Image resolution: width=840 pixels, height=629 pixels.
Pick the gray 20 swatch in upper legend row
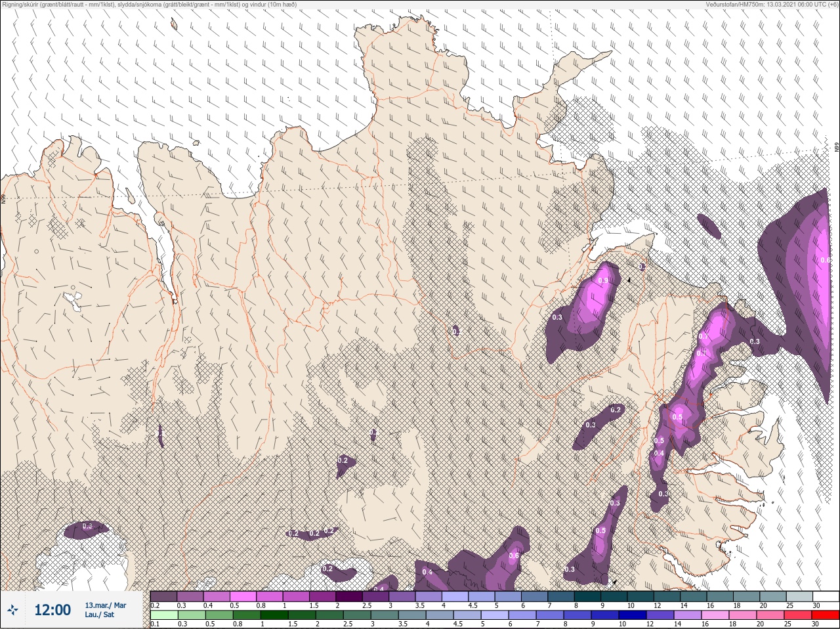[x=773, y=596]
